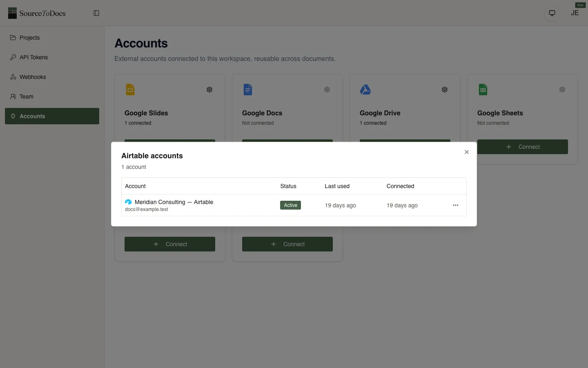588x368 pixels.
Task: Close the Airtable accounts dialog
Action: click(x=467, y=152)
